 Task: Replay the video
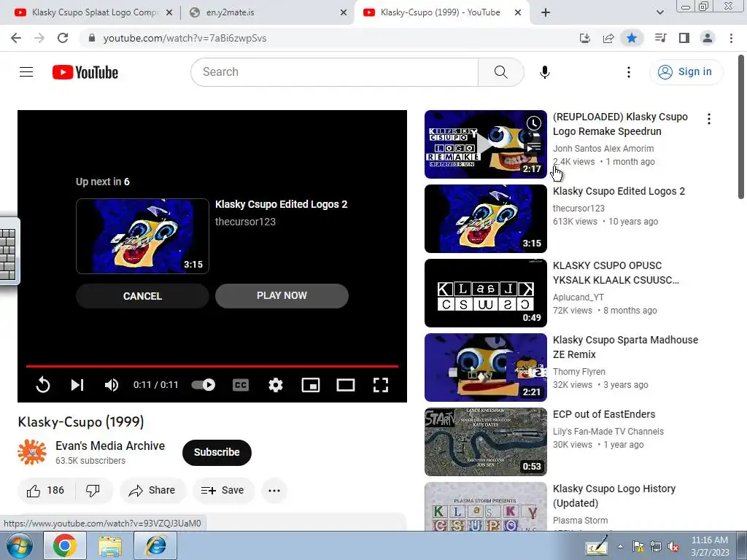click(x=43, y=385)
